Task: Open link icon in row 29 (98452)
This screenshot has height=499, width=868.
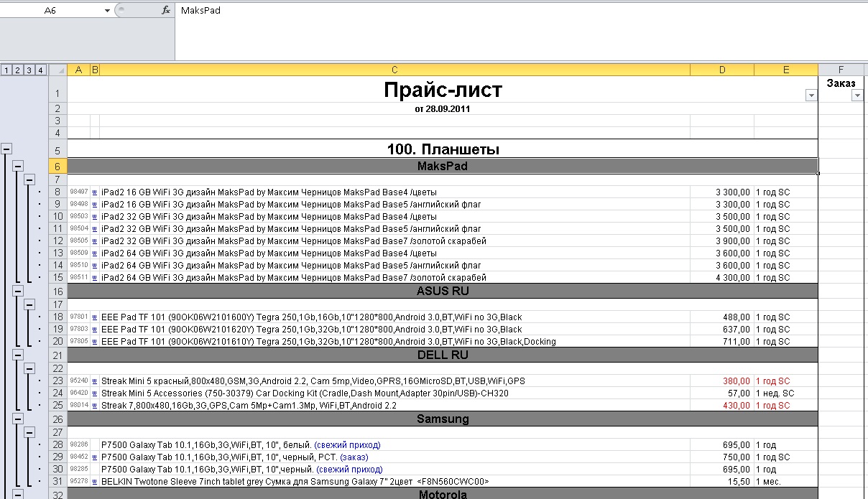Action: (95, 457)
